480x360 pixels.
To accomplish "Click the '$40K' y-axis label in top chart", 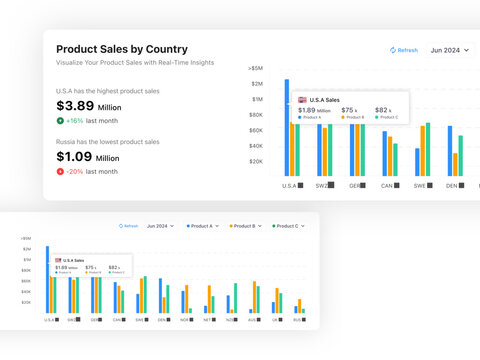I will tap(256, 146).
